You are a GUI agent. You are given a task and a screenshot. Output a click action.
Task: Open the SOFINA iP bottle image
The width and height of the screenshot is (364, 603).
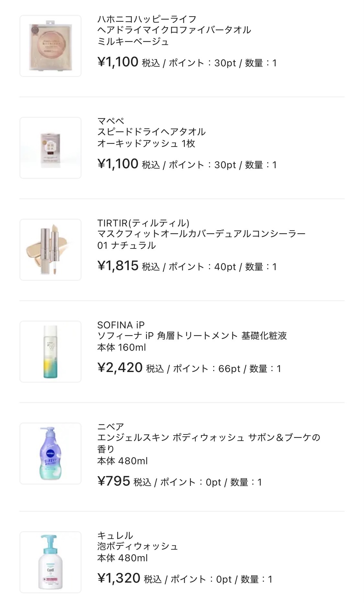[x=50, y=352]
